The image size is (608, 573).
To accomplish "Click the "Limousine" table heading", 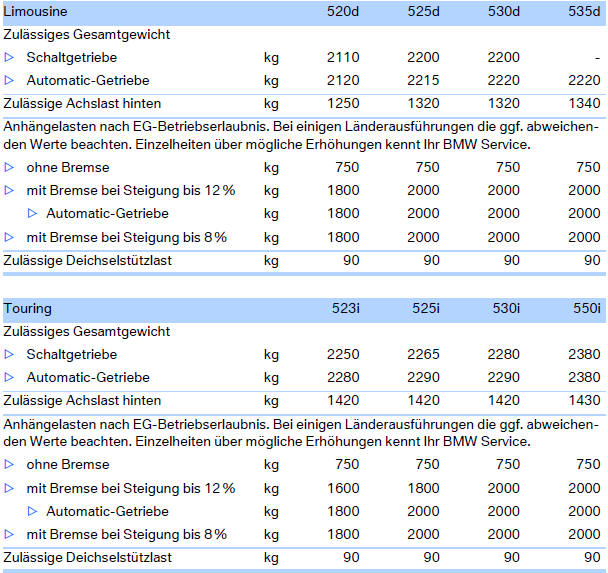I will click(35, 11).
